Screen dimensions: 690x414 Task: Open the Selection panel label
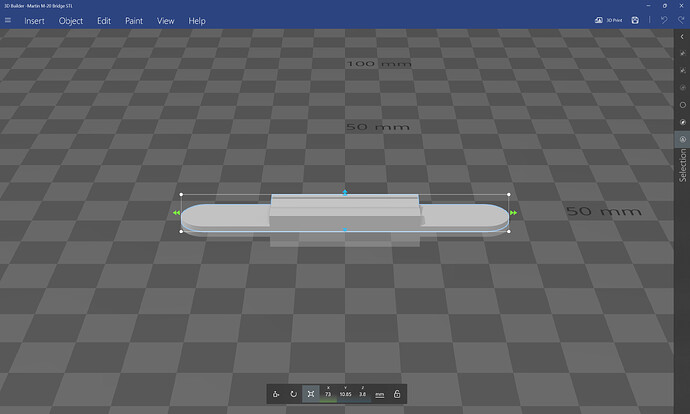tap(683, 165)
